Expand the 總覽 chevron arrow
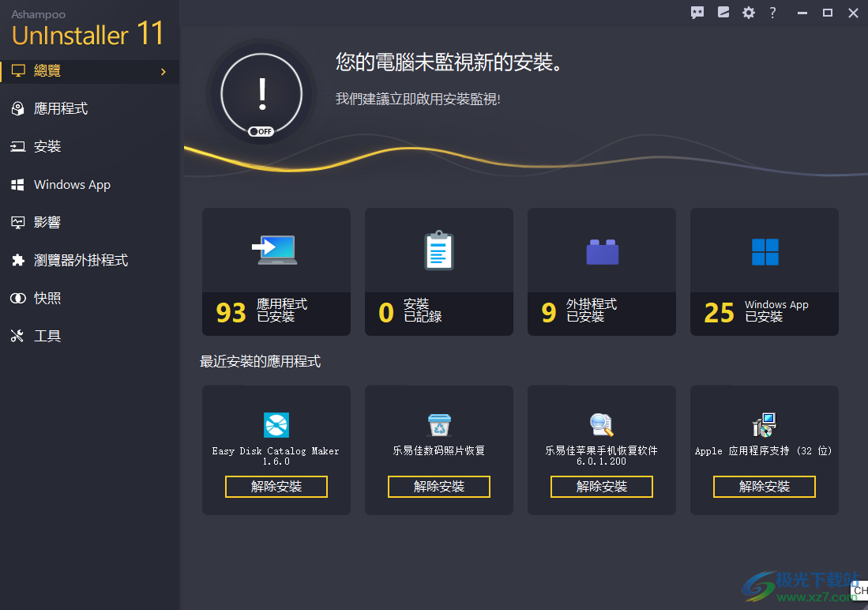 pyautogui.click(x=163, y=71)
